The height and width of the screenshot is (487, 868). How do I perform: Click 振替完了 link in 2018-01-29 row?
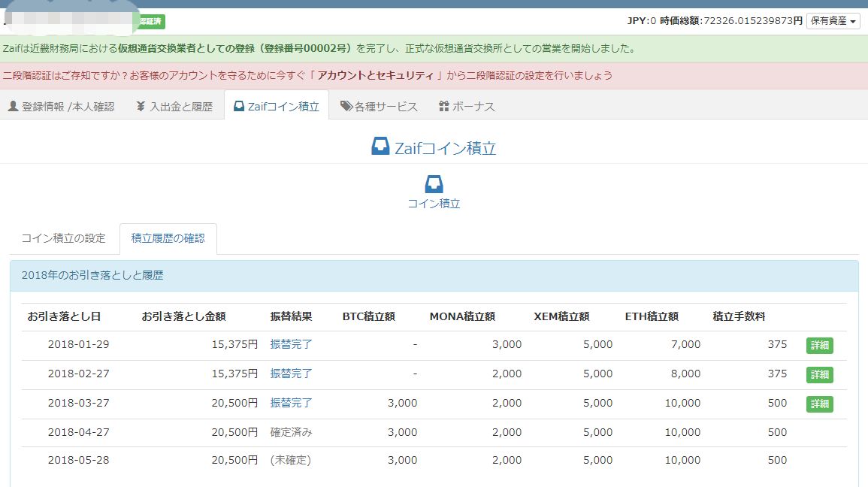[x=291, y=344]
